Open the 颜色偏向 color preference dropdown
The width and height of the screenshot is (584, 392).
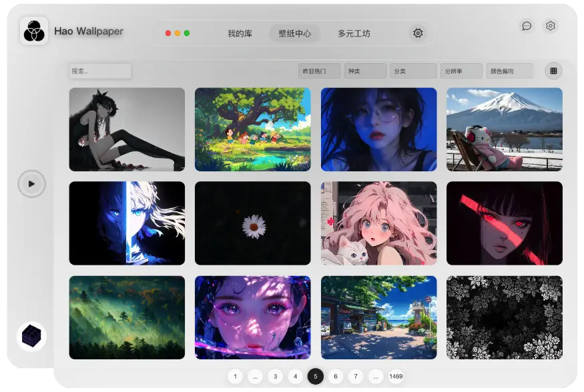click(x=510, y=71)
